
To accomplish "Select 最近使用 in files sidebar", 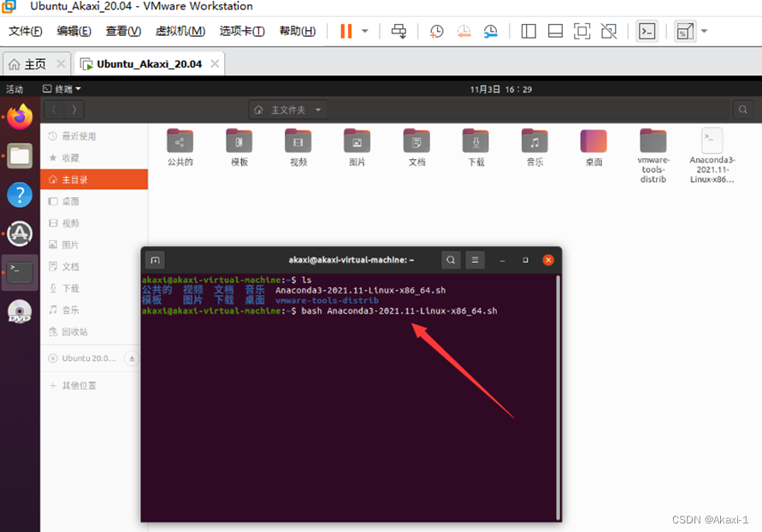I will 94,136.
